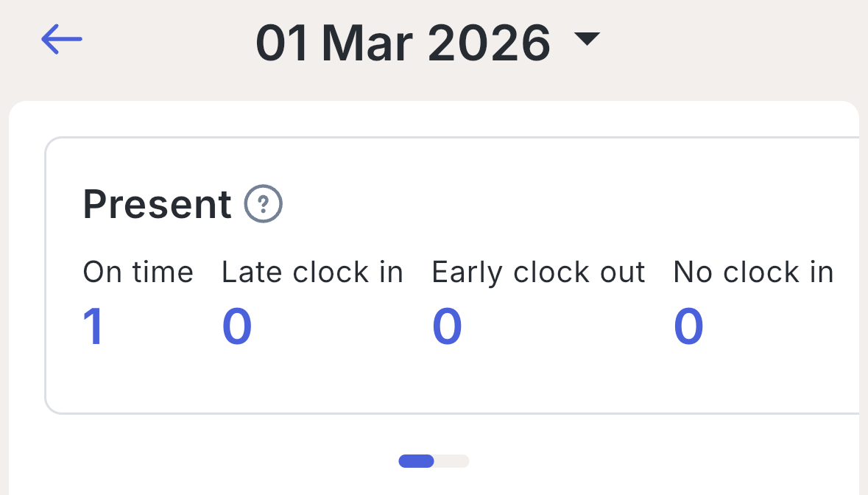
Task: Click the "Present" card heading
Action: (157, 204)
